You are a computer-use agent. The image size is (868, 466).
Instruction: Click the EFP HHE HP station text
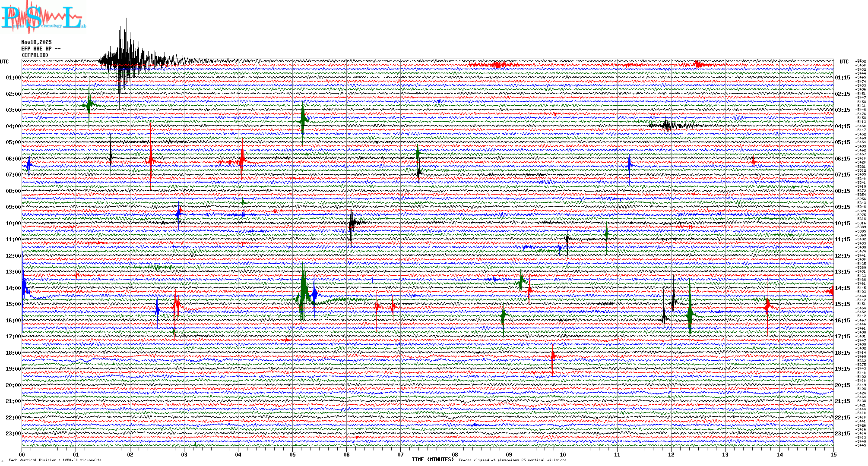pos(41,49)
